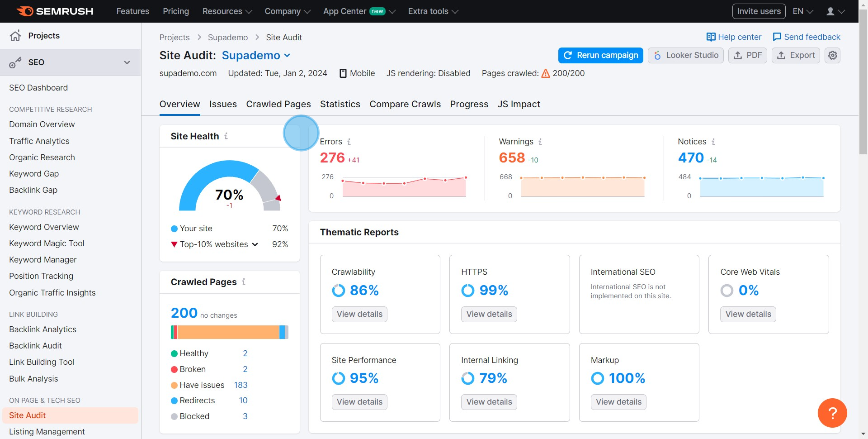
Task: Open Features in top navigation
Action: [x=133, y=11]
